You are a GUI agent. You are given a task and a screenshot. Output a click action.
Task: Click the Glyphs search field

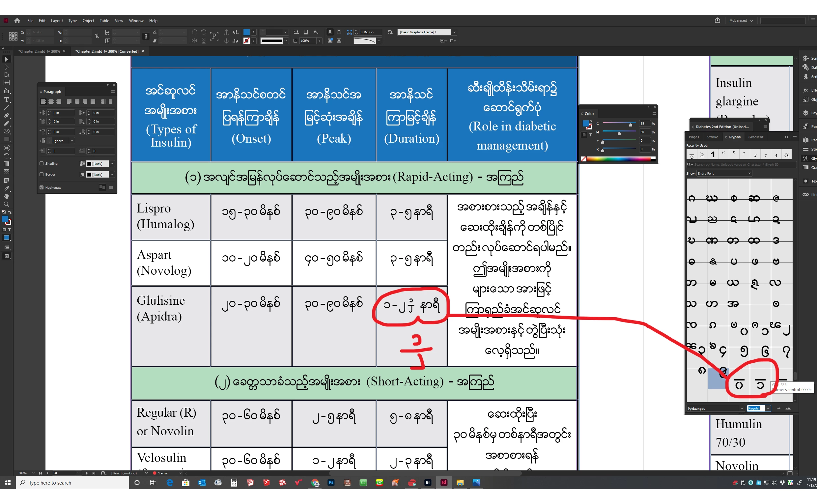coord(744,164)
